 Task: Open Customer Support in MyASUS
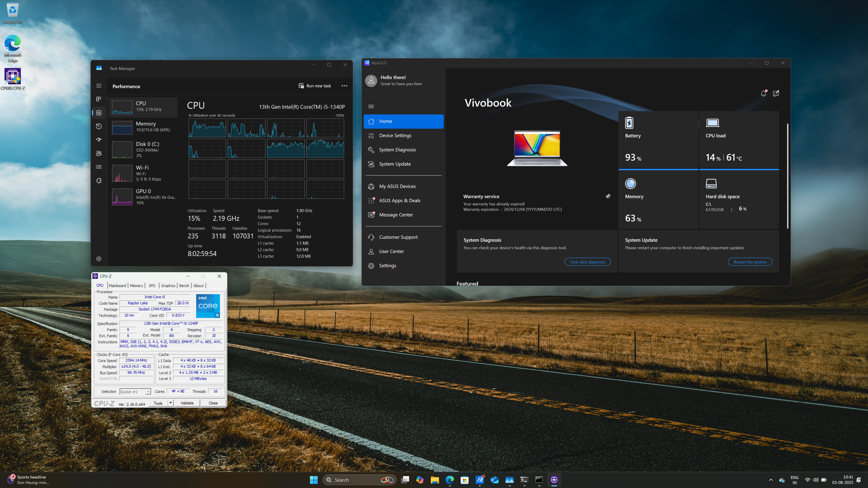(x=403, y=237)
